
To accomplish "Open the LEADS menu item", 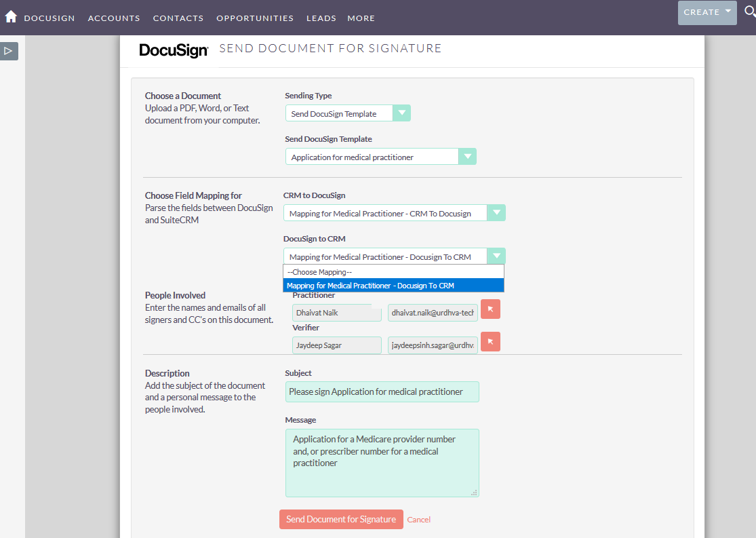I will (321, 18).
